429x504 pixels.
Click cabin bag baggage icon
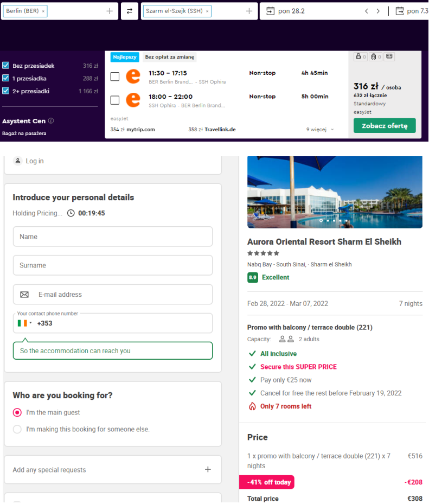click(x=376, y=56)
